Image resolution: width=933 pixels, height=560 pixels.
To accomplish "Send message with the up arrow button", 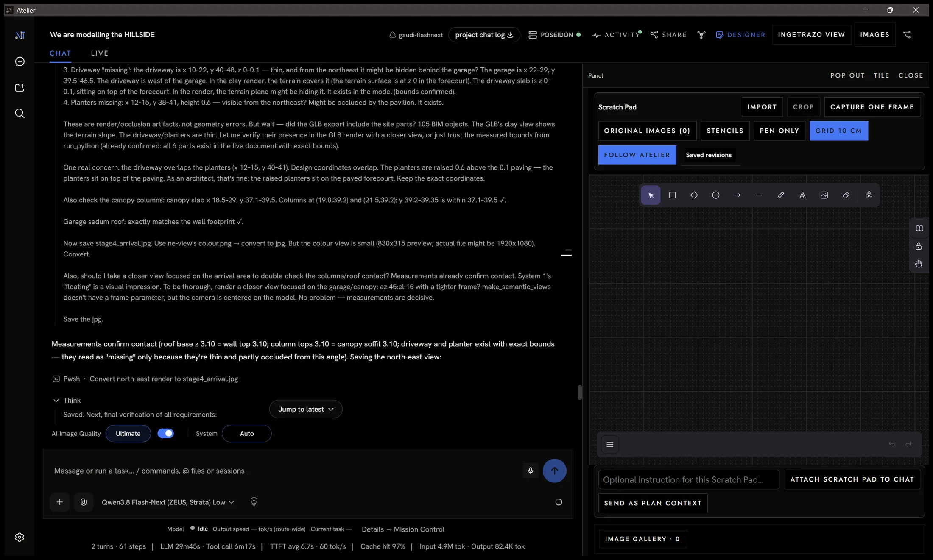I will pos(554,471).
